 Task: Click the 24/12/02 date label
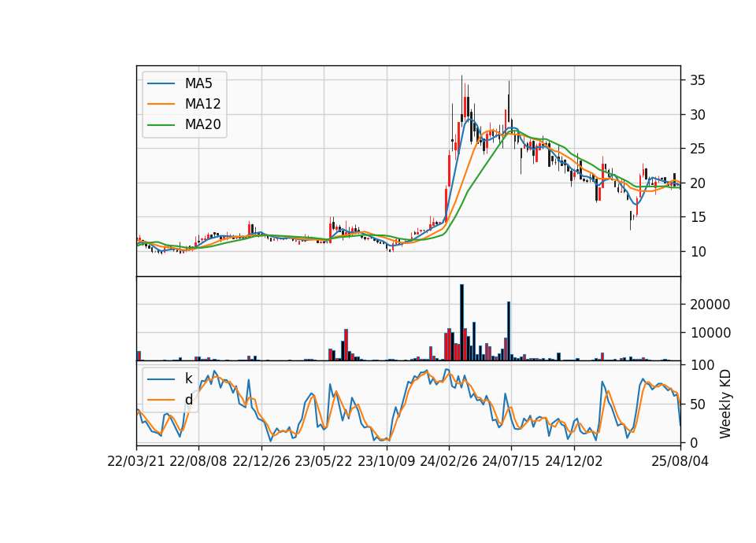(574, 461)
